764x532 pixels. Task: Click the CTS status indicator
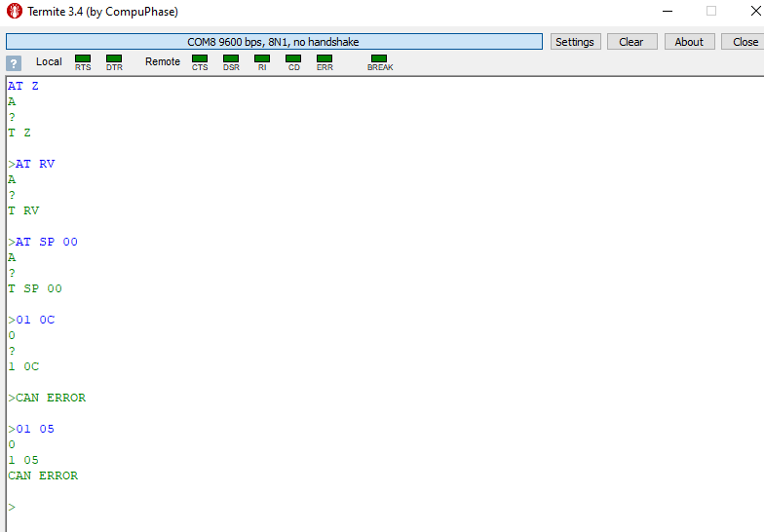[200, 58]
